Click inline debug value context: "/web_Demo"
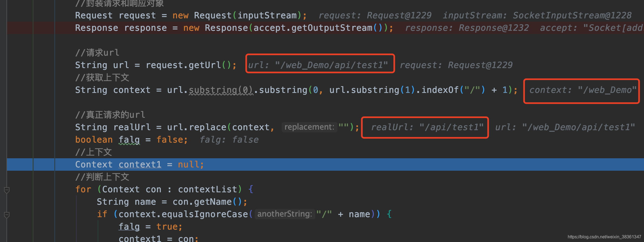644x242 pixels. coord(583,90)
